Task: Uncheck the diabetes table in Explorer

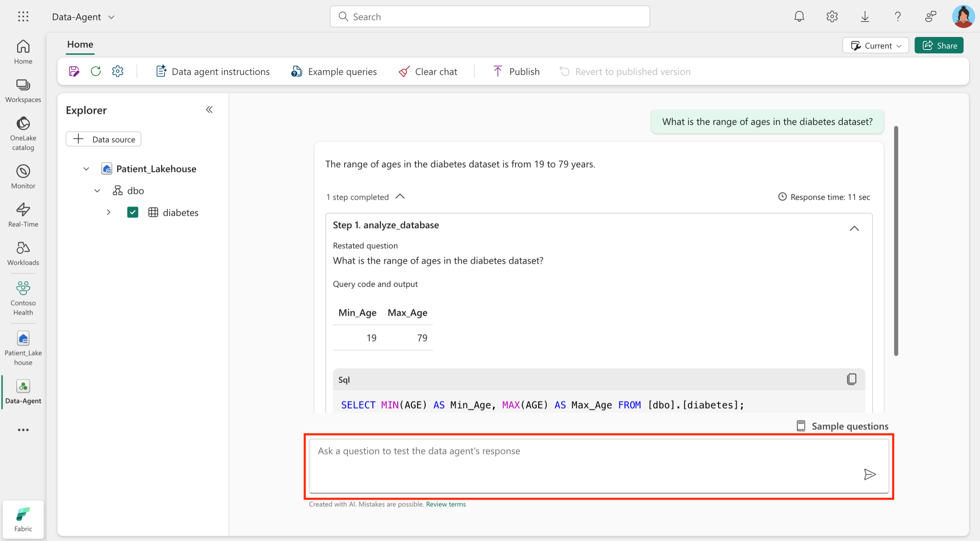Action: pyautogui.click(x=132, y=212)
